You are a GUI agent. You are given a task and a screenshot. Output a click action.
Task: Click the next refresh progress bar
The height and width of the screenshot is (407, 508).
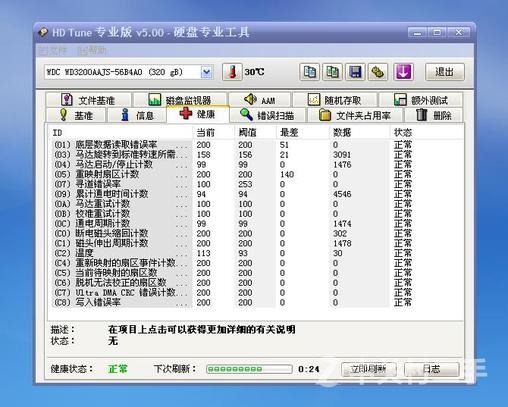coord(249,369)
